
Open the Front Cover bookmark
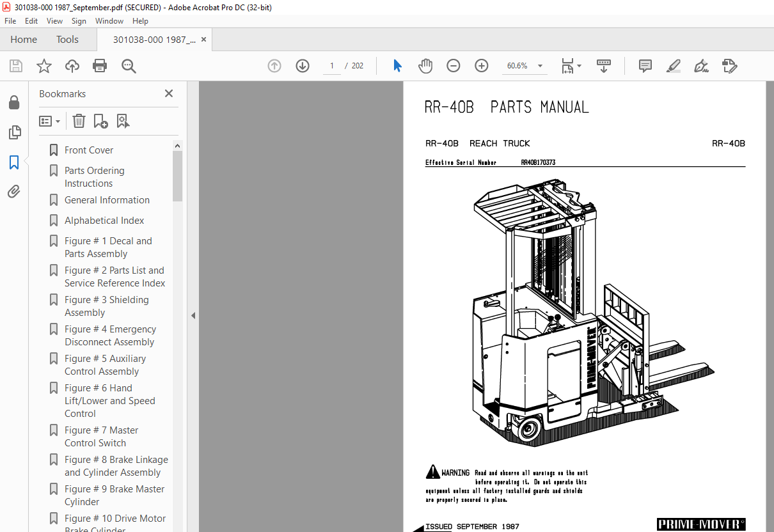click(x=89, y=150)
